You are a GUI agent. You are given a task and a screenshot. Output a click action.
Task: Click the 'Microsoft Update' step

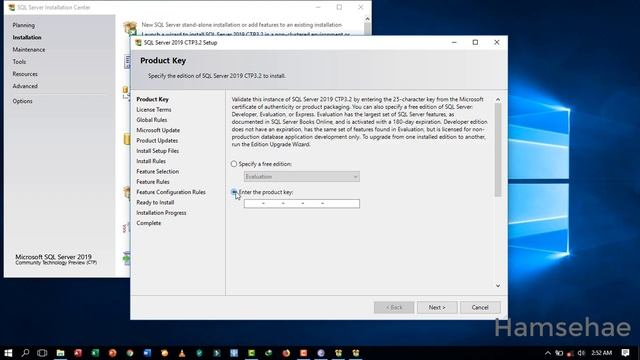coord(158,130)
